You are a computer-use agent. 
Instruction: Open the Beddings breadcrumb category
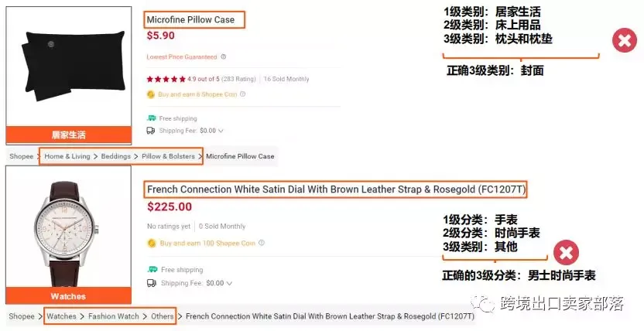coord(116,156)
